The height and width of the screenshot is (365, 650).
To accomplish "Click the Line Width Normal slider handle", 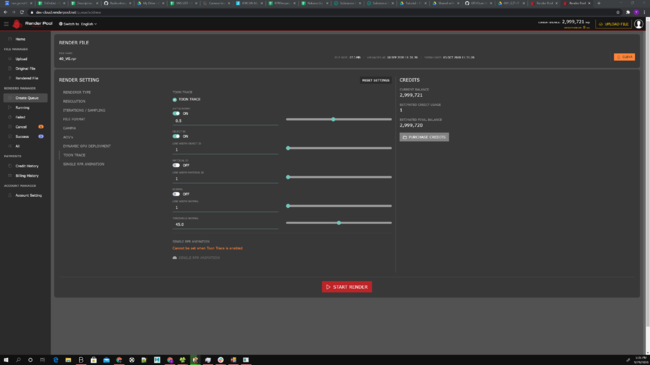I will click(288, 206).
